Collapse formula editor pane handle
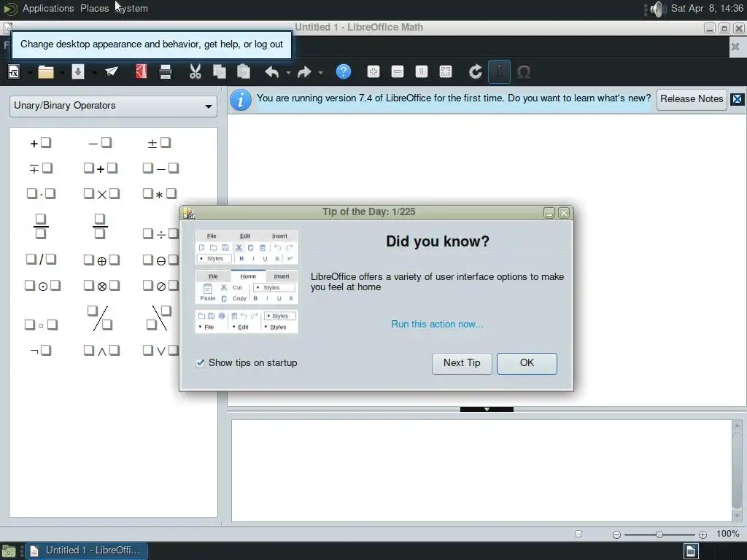The width and height of the screenshot is (747, 560). (x=487, y=410)
